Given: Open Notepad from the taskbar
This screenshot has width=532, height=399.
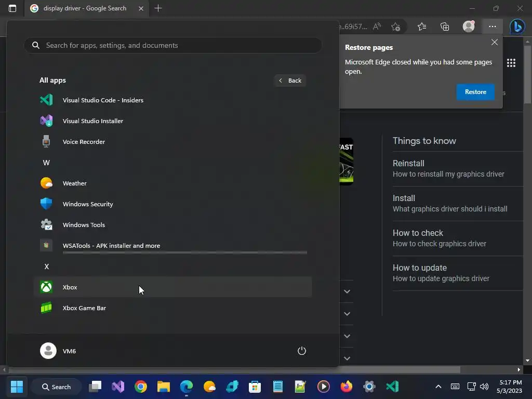Looking at the screenshot, I should tap(277, 387).
